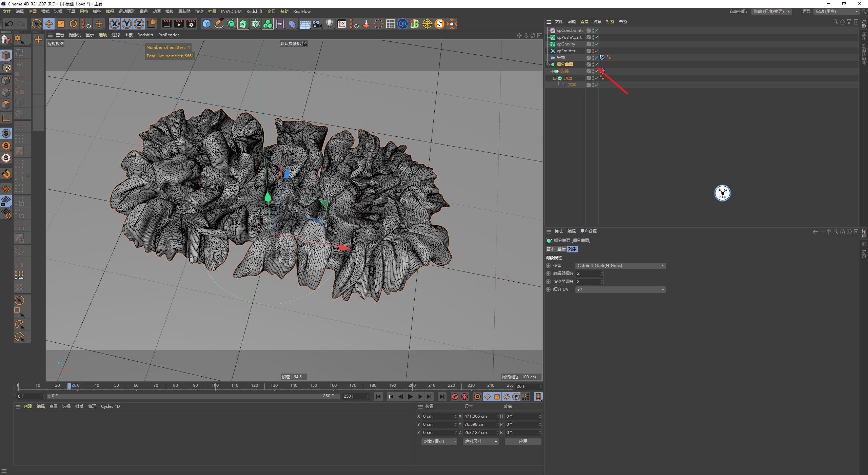
Task: Click the Undo arrow icon
Action: click(9, 24)
